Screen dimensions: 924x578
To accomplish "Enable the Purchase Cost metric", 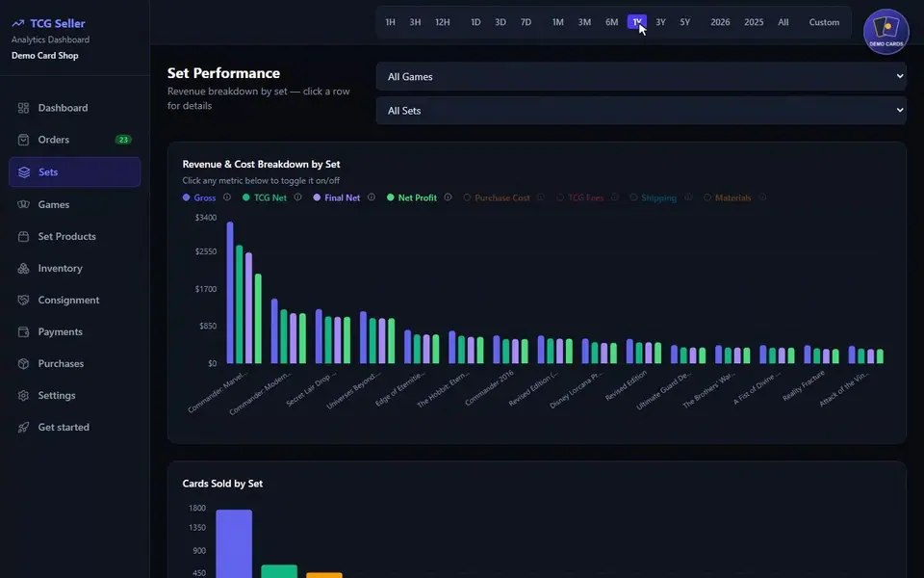I will [x=497, y=197].
